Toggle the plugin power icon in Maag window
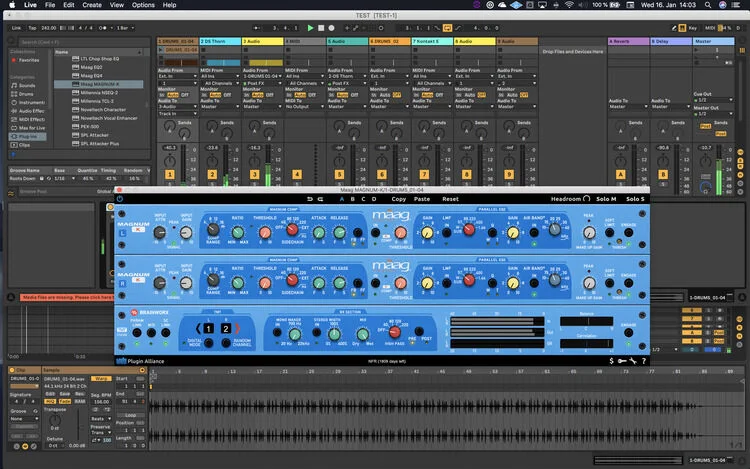The image size is (750, 469). tap(120, 199)
